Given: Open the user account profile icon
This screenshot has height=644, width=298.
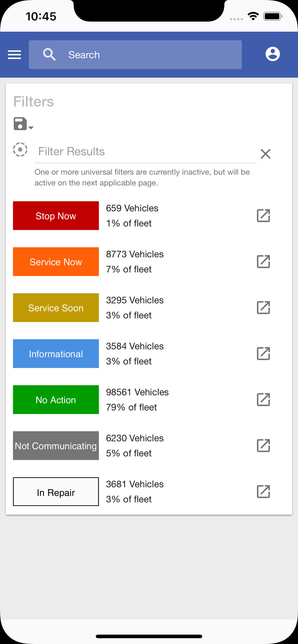Looking at the screenshot, I should point(273,54).
